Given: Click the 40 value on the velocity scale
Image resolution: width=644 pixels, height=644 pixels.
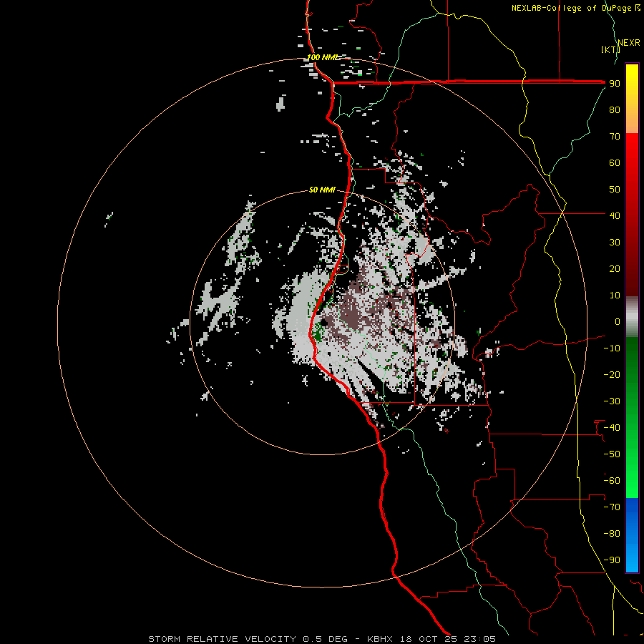Looking at the screenshot, I should coord(615,216).
